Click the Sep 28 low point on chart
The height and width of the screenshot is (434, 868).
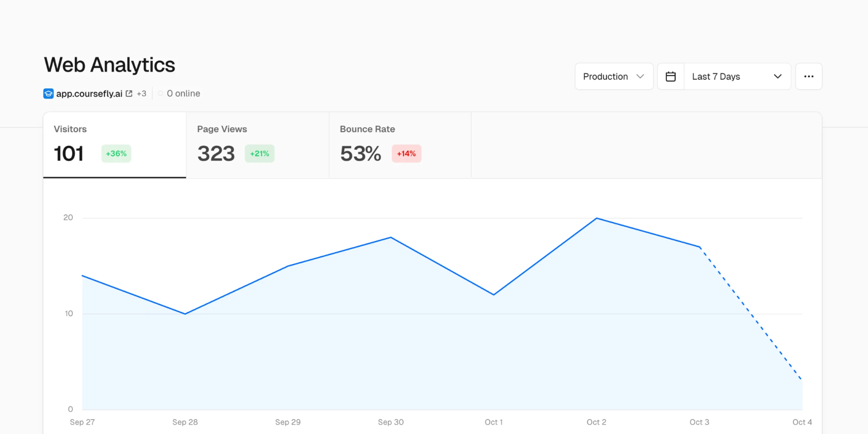(x=185, y=314)
